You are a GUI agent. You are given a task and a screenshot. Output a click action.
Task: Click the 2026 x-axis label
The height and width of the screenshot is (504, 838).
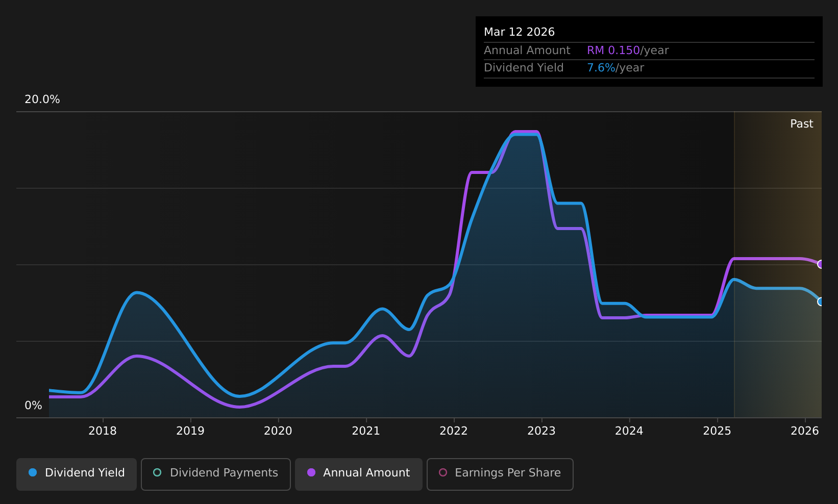[805, 431]
